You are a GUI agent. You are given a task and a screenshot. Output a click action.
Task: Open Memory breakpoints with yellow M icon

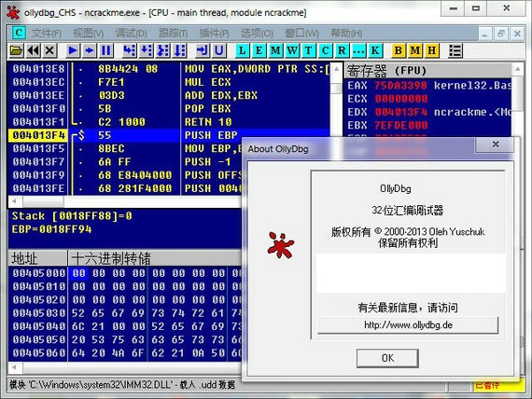tap(415, 51)
